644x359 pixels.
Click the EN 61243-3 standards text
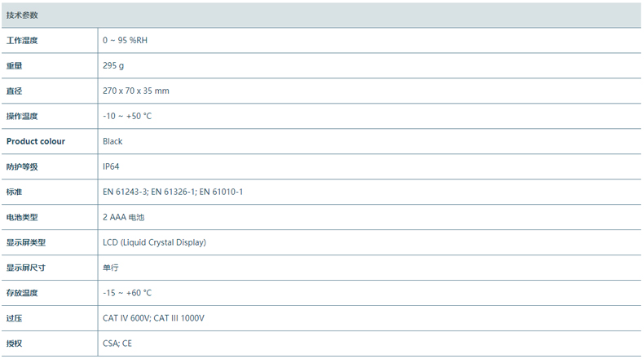pyautogui.click(x=125, y=192)
